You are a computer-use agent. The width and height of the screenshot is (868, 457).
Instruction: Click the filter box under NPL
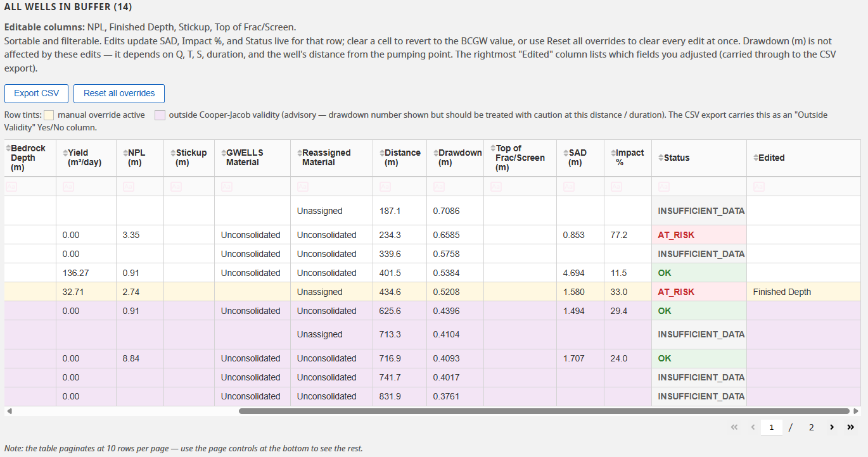(140, 187)
